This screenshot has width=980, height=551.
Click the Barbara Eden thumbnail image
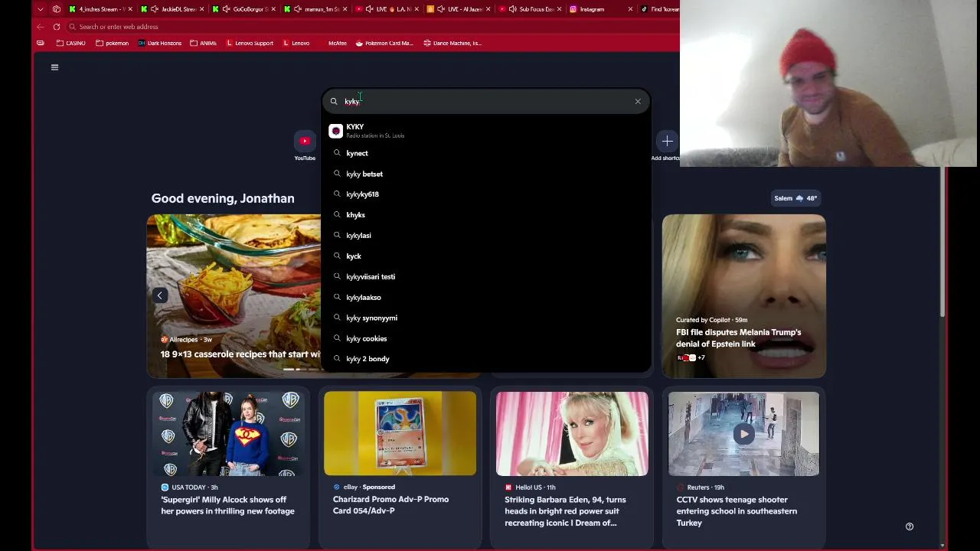(572, 434)
